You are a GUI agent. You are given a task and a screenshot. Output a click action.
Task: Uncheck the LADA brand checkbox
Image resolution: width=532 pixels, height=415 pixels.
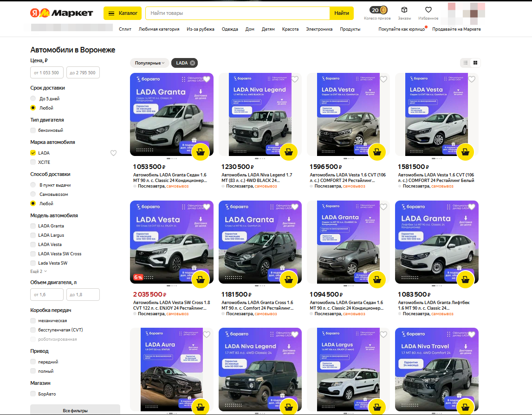click(33, 153)
